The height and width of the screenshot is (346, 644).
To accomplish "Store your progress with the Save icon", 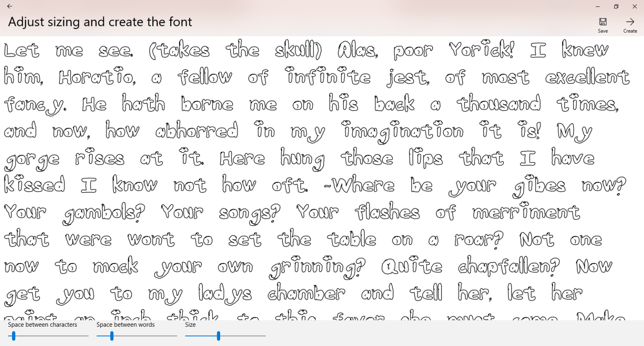I will point(603,21).
